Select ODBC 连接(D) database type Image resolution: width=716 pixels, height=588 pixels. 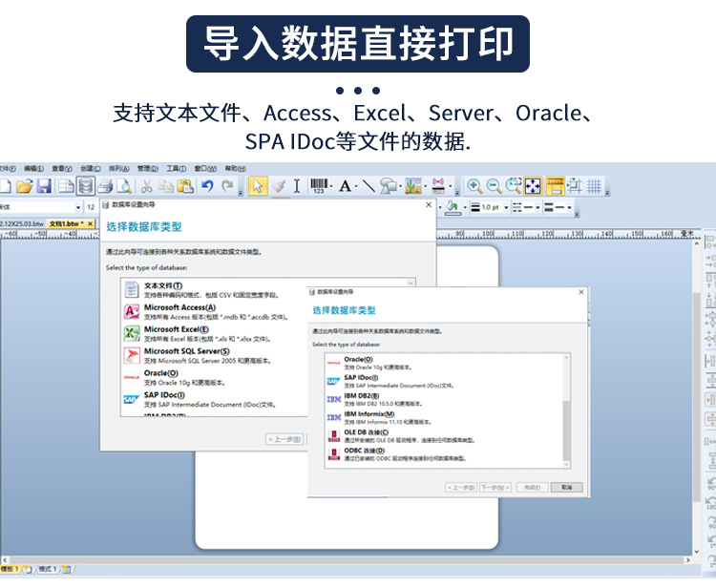coord(445,454)
